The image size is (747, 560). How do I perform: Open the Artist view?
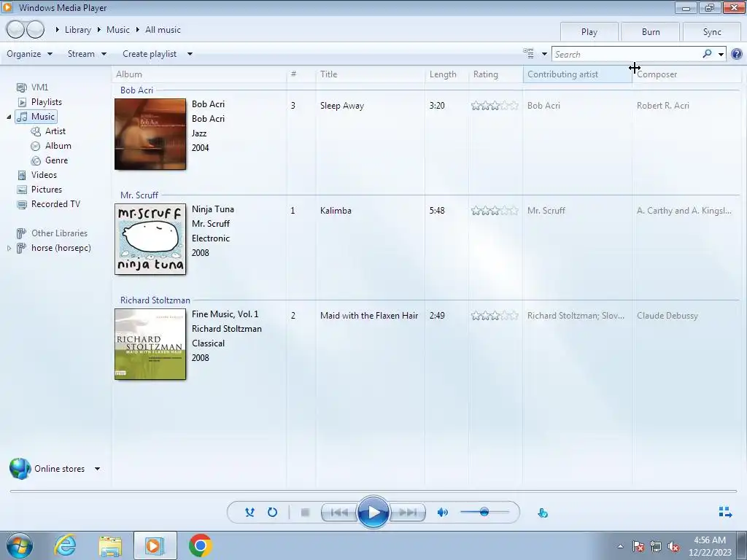55,131
